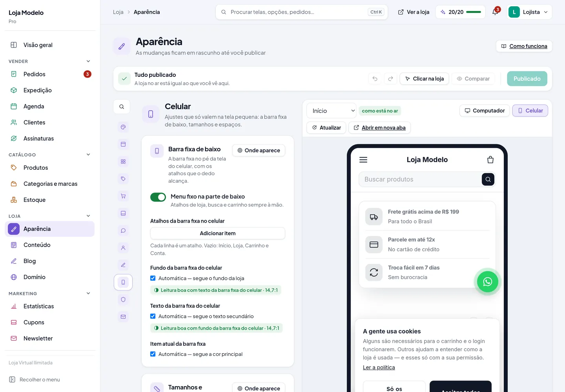565x392 pixels.
Task: Uncheck Automática — segue o fundo da loja
Action: click(153, 278)
